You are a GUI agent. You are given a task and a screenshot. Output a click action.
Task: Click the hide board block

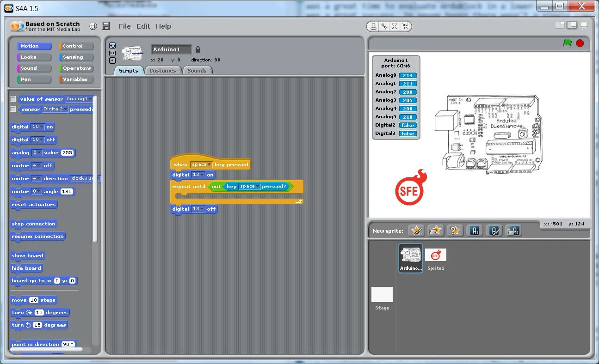point(27,268)
